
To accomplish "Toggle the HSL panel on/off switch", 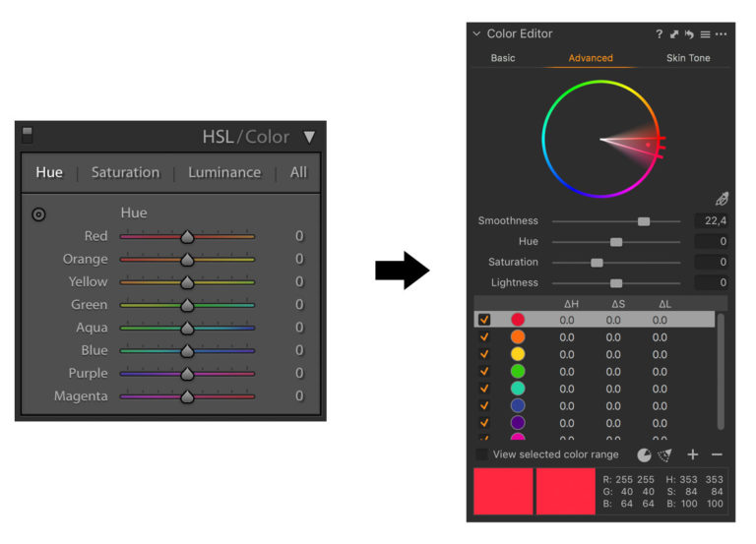I will click(x=28, y=135).
